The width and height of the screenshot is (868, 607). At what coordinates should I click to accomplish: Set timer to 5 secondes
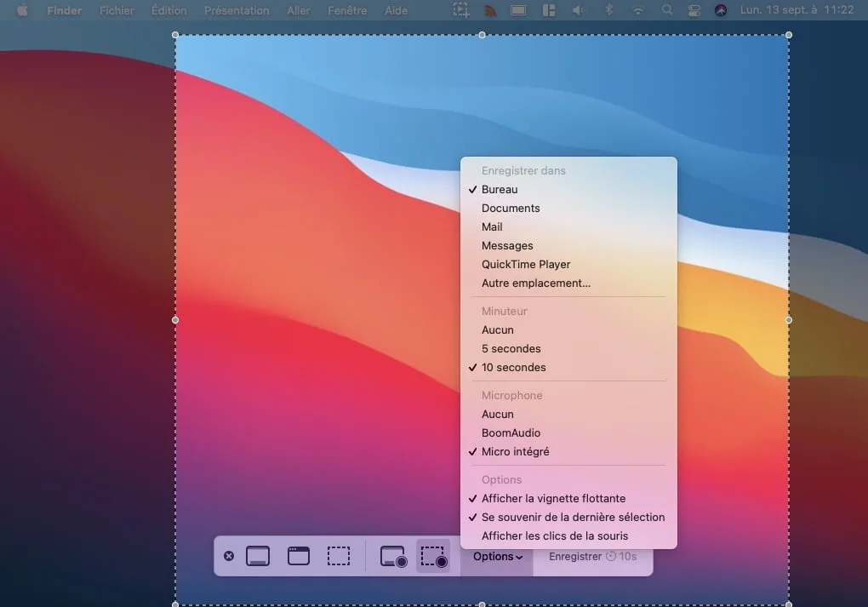coord(568,349)
